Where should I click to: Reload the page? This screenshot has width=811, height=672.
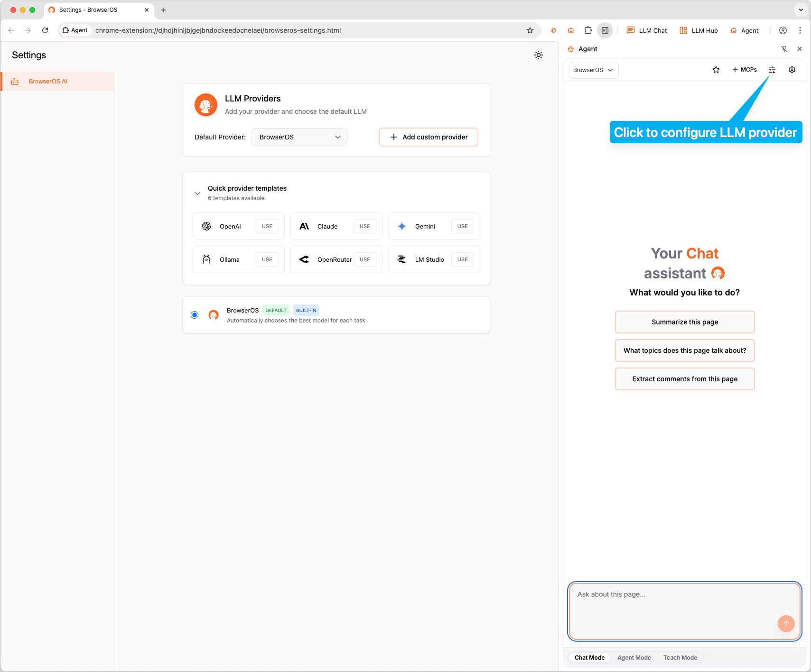click(45, 30)
